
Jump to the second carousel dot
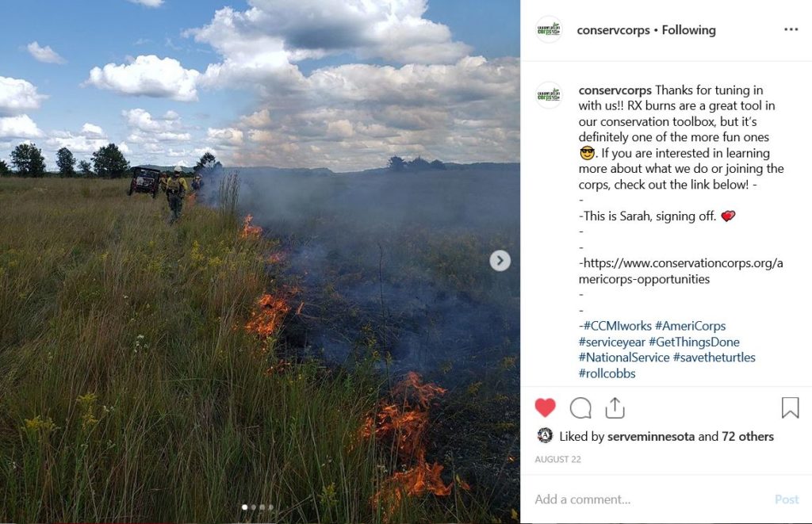point(253,507)
